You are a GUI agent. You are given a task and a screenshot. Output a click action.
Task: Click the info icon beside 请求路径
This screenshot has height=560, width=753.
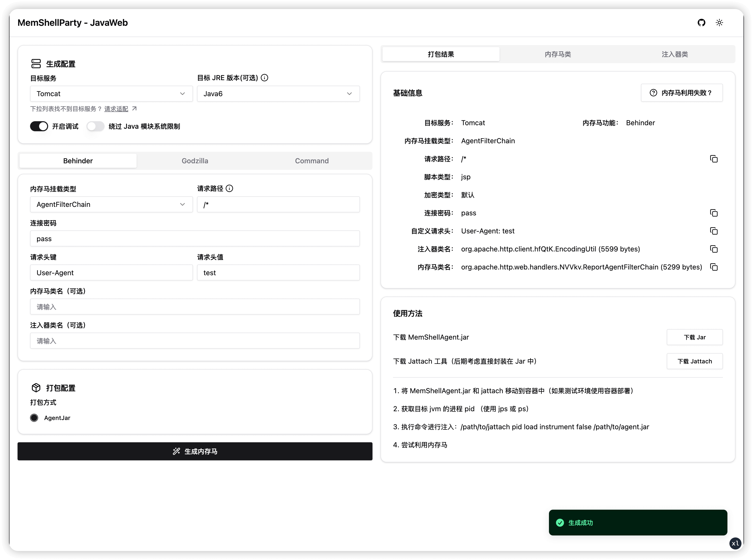[230, 189]
